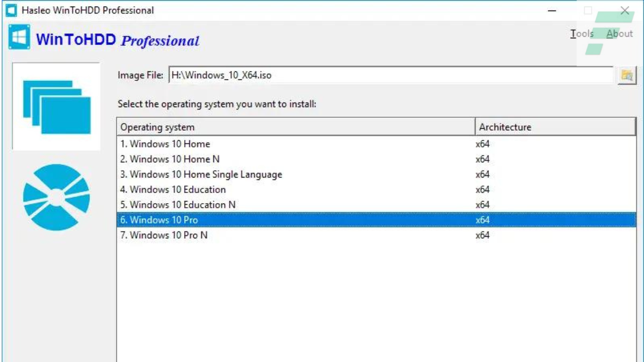Select 3. Windows 10 Home Single Language
The image size is (644, 362).
(376, 174)
